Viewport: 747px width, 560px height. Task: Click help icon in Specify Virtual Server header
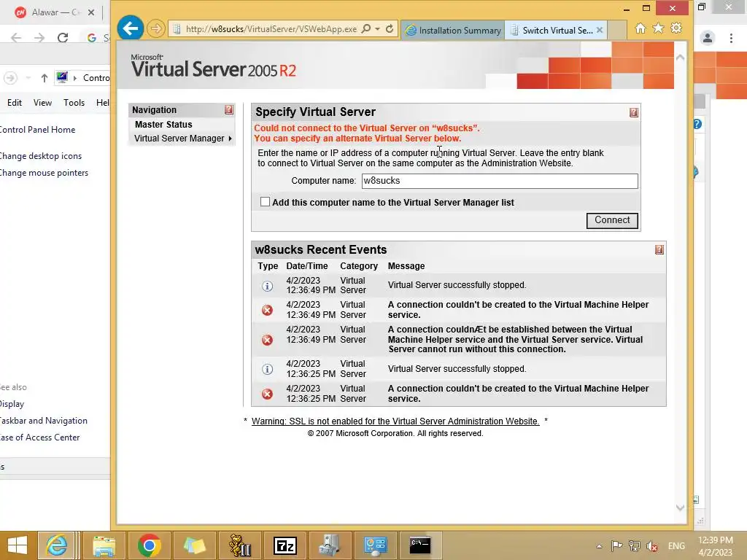click(634, 112)
